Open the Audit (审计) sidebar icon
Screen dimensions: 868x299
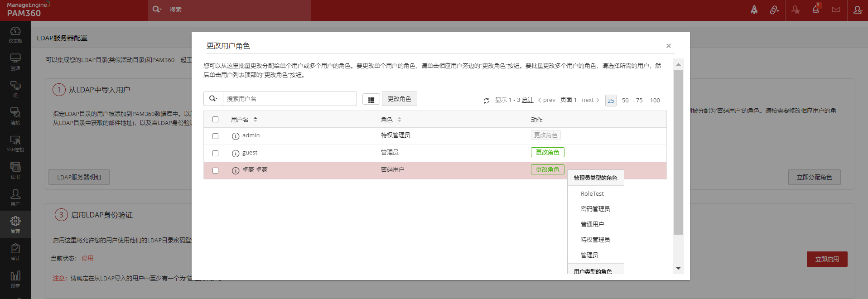click(15, 252)
